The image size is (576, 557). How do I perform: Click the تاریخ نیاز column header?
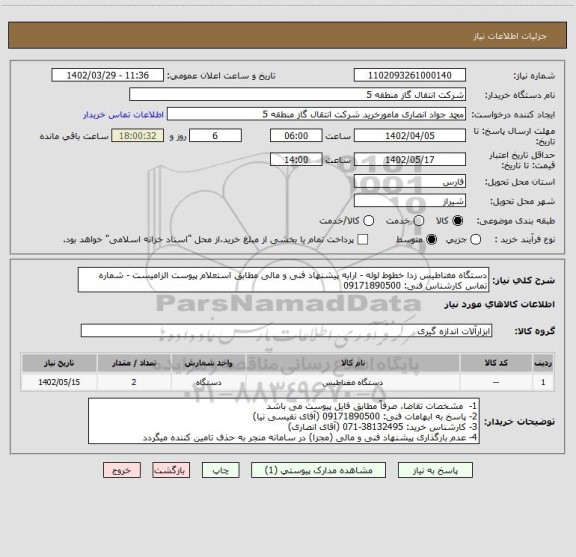59,363
